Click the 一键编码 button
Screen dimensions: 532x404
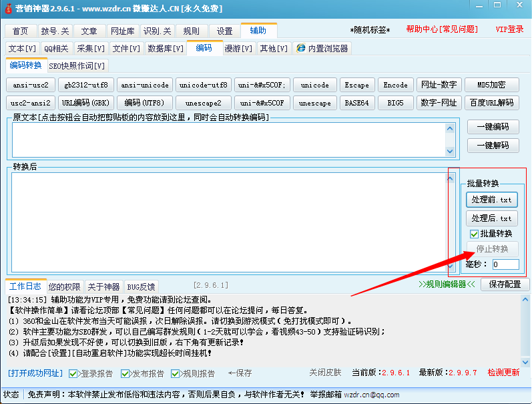click(x=493, y=127)
